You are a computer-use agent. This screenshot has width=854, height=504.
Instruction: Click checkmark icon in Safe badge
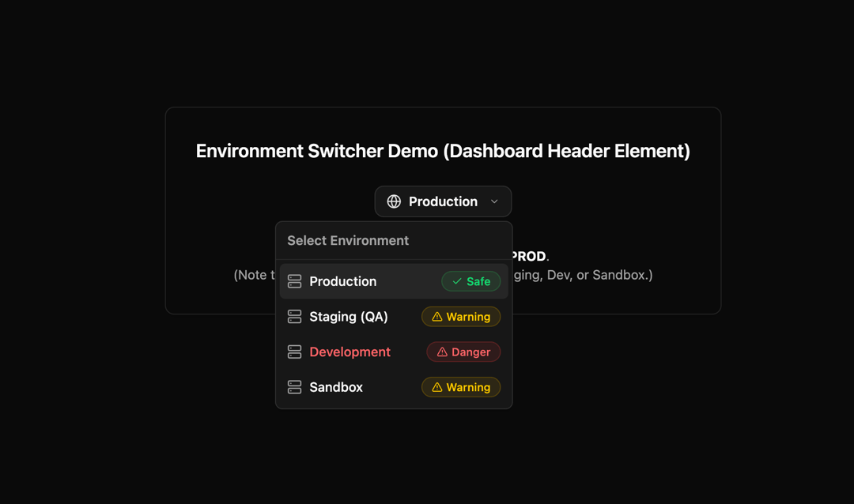457,281
